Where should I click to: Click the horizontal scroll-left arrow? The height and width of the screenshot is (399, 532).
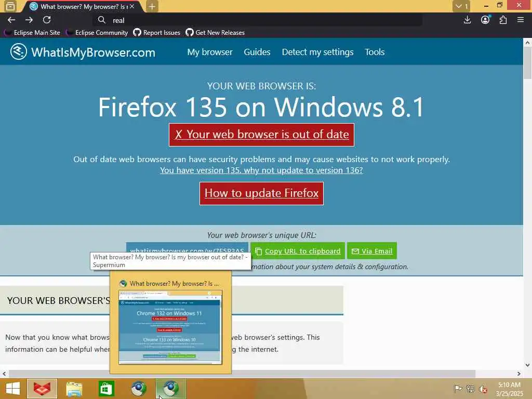4,374
